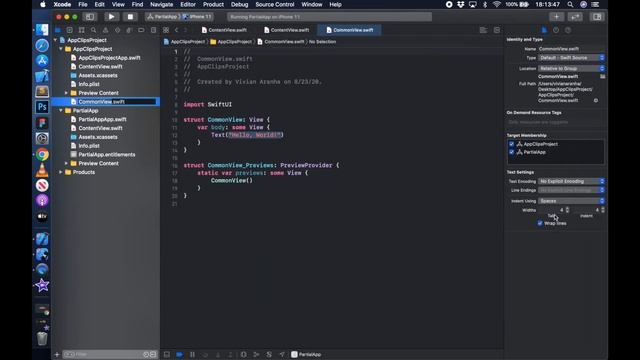Add a new file with bottom plus button
640x360 pixels.
pos(57,354)
